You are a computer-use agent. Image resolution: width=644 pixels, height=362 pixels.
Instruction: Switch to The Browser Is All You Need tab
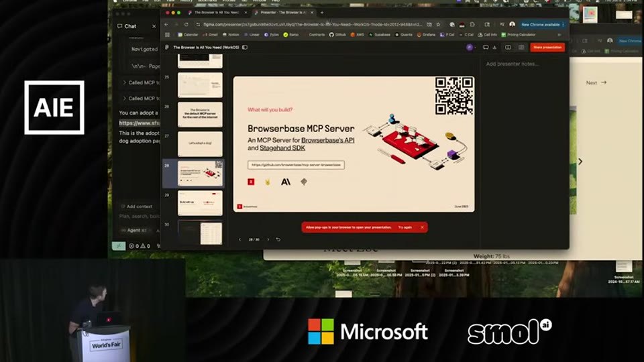coord(217,13)
